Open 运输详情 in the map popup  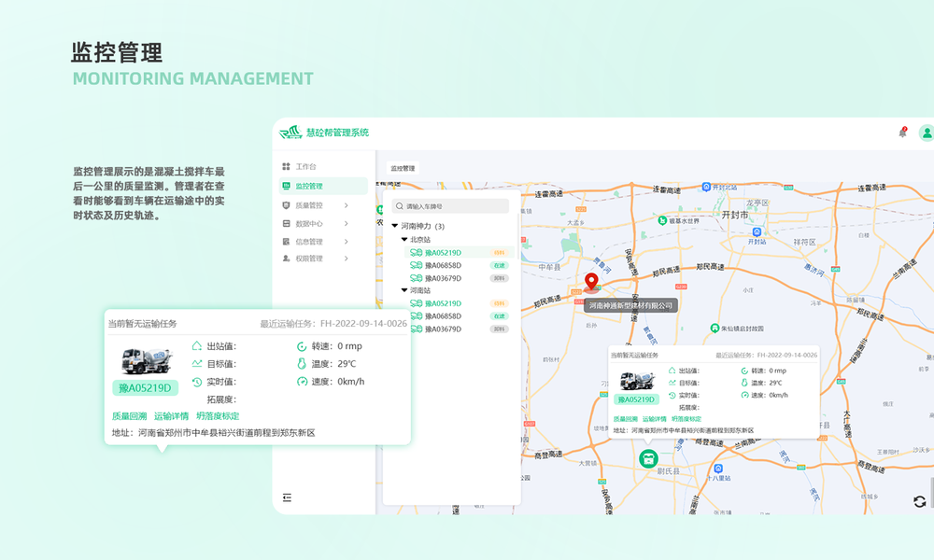pos(654,419)
